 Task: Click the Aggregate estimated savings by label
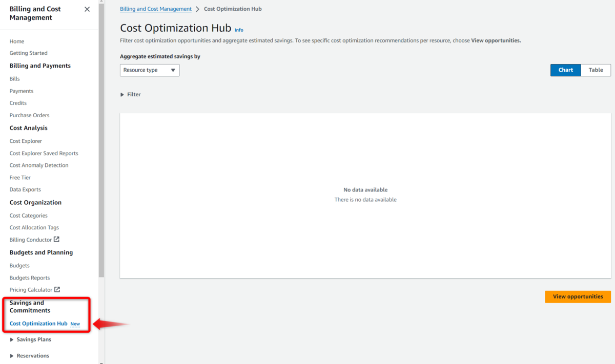point(160,56)
